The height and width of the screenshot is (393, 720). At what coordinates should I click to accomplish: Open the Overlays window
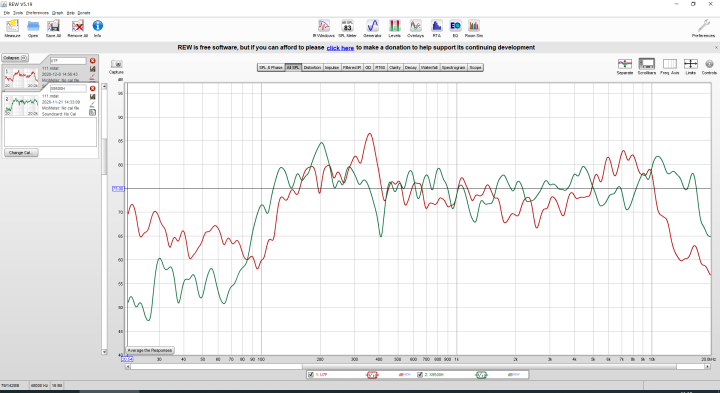415,28
